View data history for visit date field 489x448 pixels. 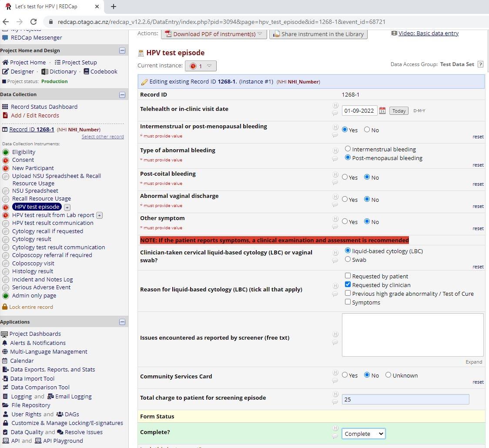[x=335, y=105]
